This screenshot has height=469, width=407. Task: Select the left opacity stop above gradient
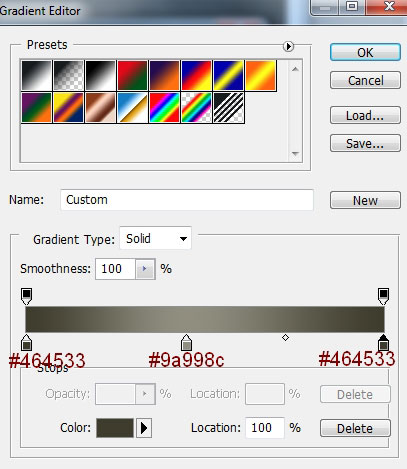[26, 296]
